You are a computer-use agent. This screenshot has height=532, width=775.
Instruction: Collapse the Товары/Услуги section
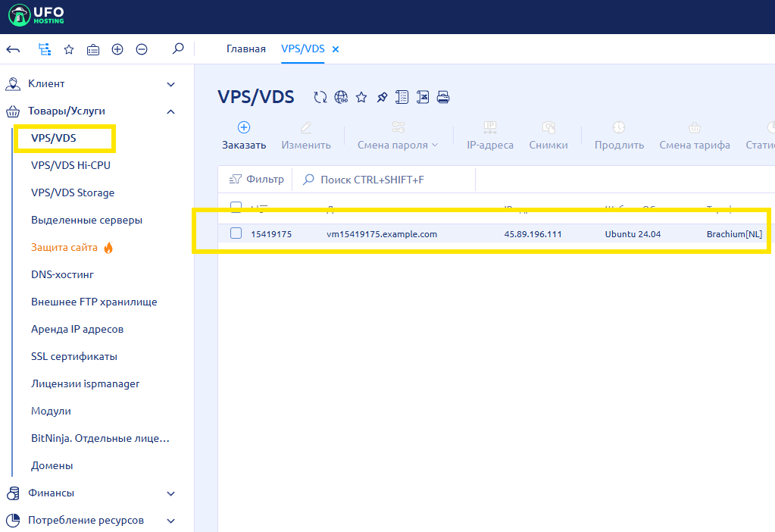point(170,111)
